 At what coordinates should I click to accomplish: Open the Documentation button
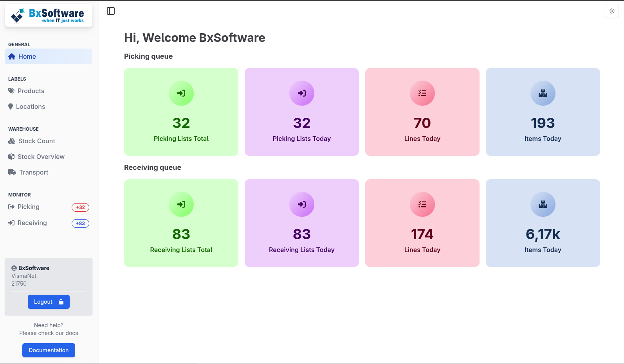point(49,350)
